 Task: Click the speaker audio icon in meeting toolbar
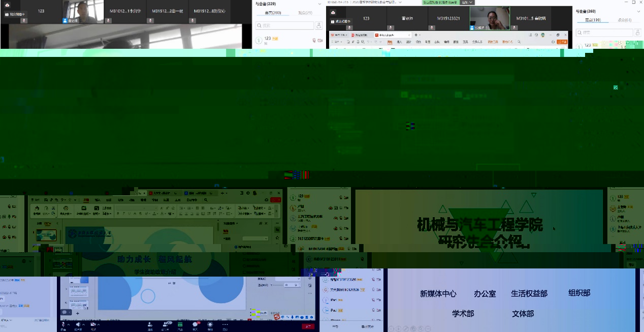[78, 324]
